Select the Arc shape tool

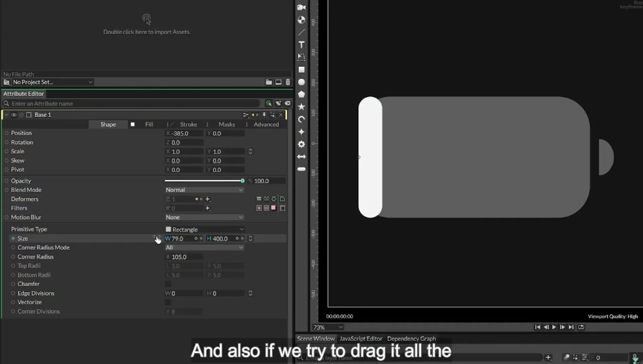pos(301,119)
